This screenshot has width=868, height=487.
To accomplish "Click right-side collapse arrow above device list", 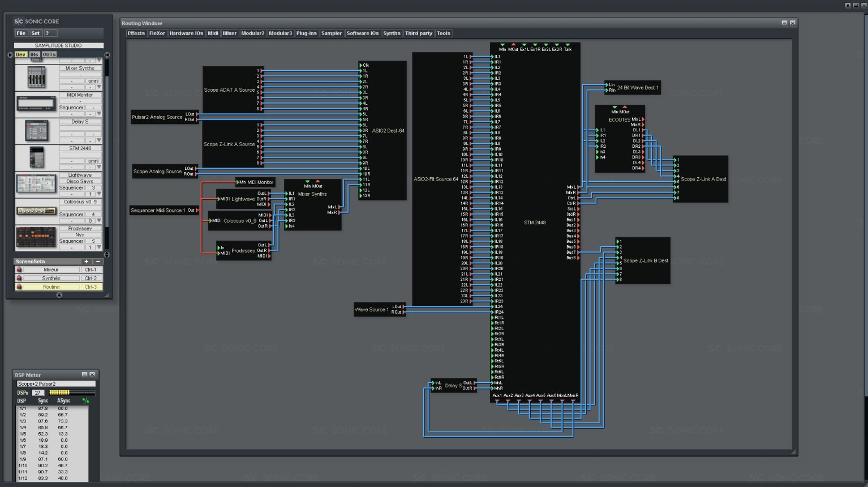I will (x=107, y=55).
